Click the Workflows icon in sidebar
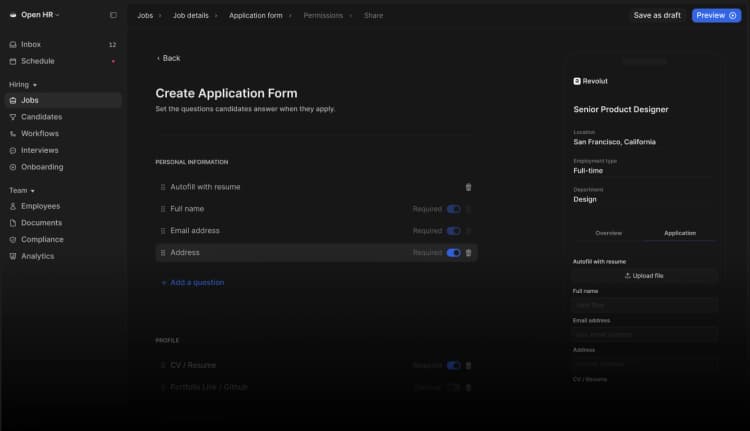 click(x=13, y=134)
